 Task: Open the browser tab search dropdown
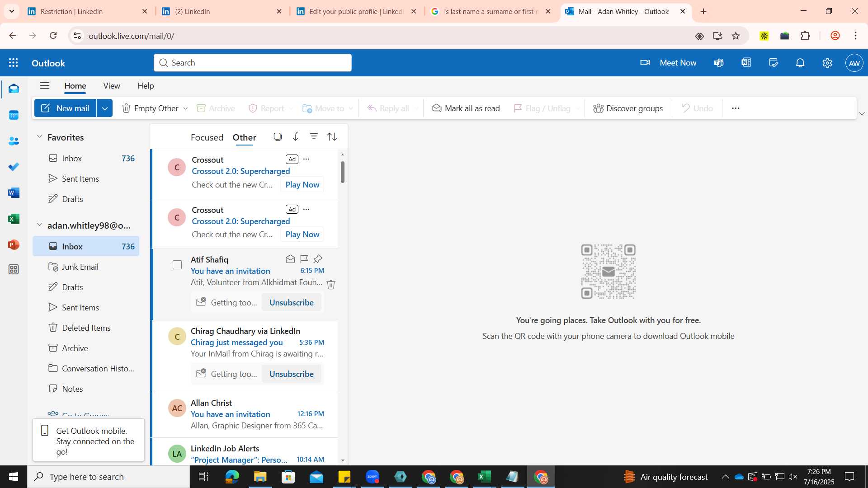[x=12, y=11]
